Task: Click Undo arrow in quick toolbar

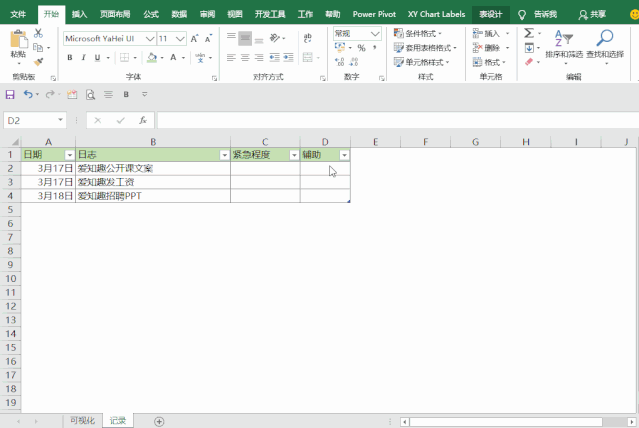Action: pos(28,95)
